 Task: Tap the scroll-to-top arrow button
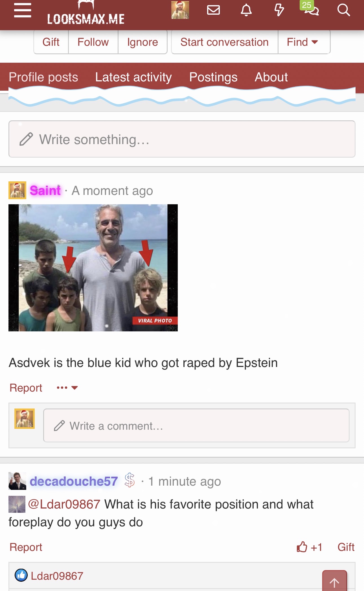[x=335, y=581]
